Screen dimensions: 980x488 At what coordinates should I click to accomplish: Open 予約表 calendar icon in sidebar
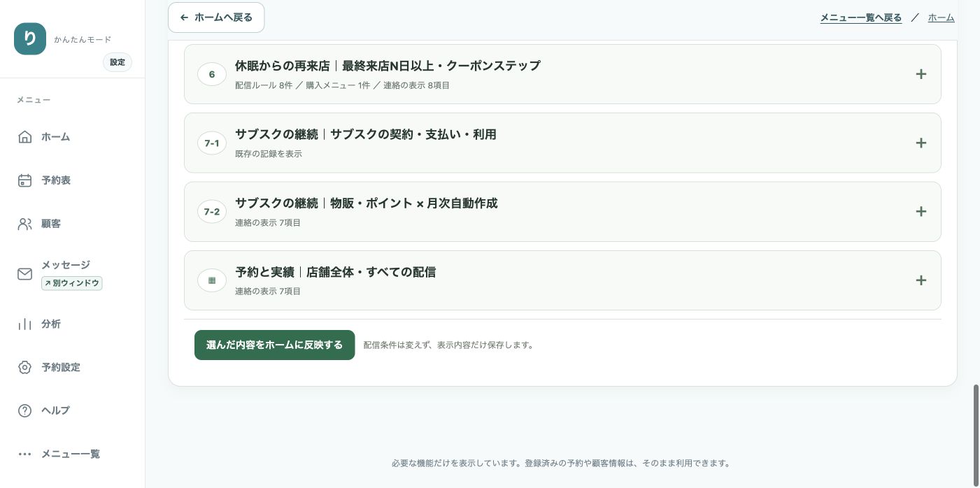tap(24, 180)
